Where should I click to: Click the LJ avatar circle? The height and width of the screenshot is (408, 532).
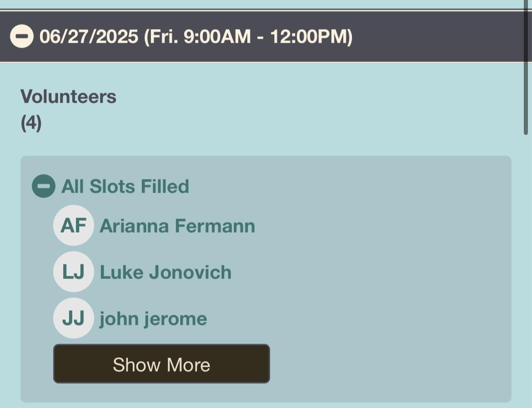(x=73, y=272)
